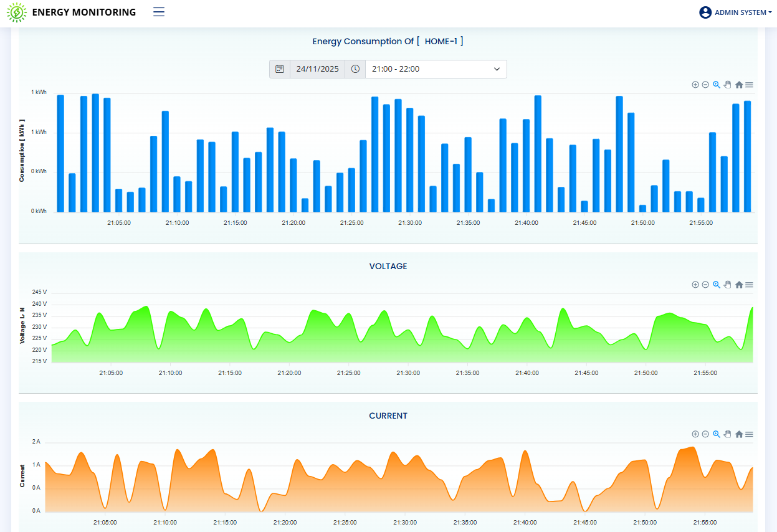Screen dimensions: 777x532
Task: Toggle panning tool on the current chart
Action: point(727,434)
